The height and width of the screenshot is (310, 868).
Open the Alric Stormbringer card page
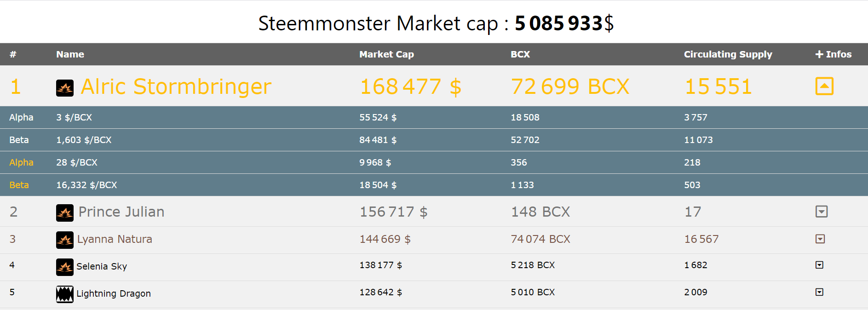click(x=176, y=86)
